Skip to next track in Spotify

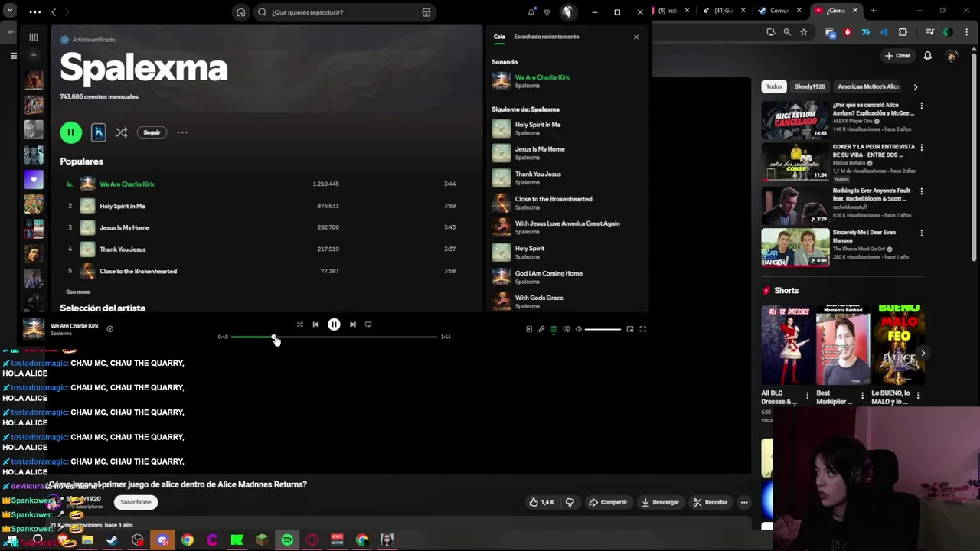point(353,324)
